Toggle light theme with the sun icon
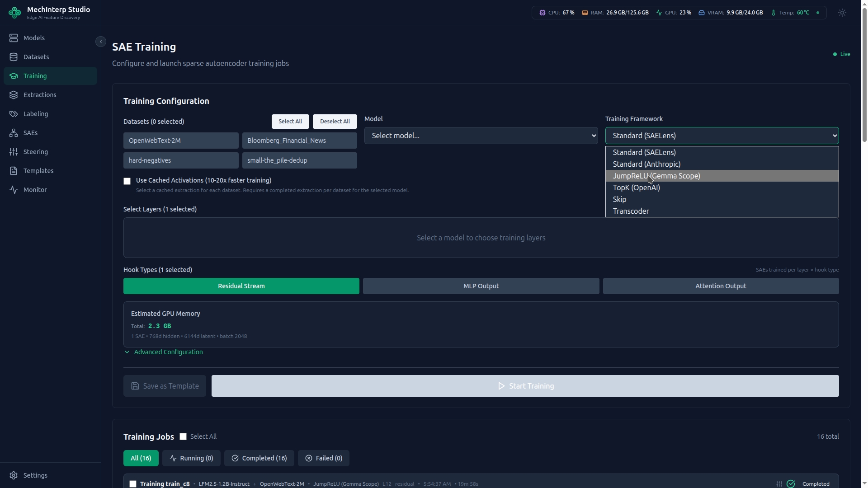Viewport: 868px width, 488px height. [x=842, y=13]
